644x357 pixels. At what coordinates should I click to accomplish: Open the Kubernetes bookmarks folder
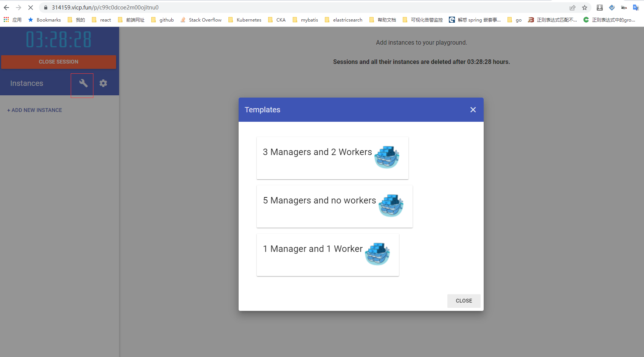pyautogui.click(x=245, y=20)
